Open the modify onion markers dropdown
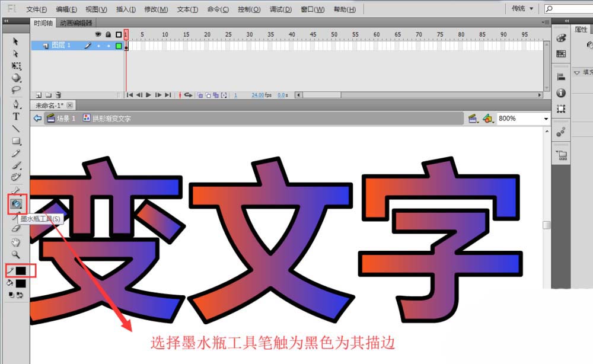Viewport: 593px width, 364px height. click(x=224, y=95)
